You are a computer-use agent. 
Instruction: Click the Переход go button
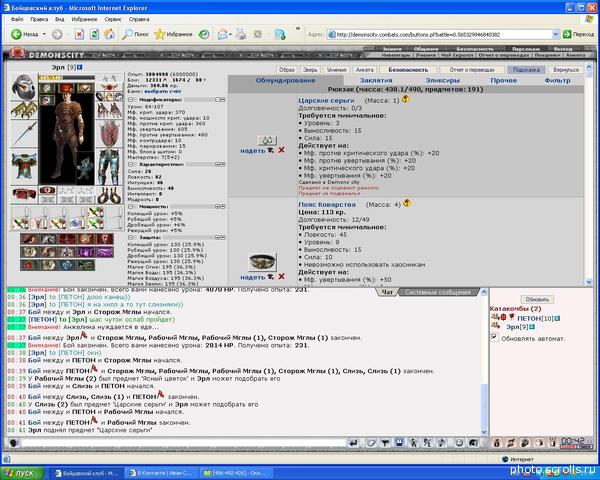579,34
